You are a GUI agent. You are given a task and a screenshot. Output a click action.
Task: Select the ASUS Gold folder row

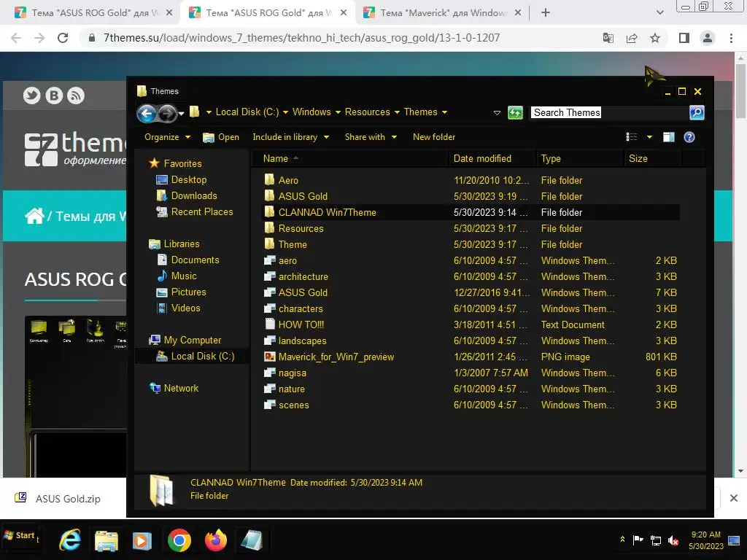pos(471,196)
